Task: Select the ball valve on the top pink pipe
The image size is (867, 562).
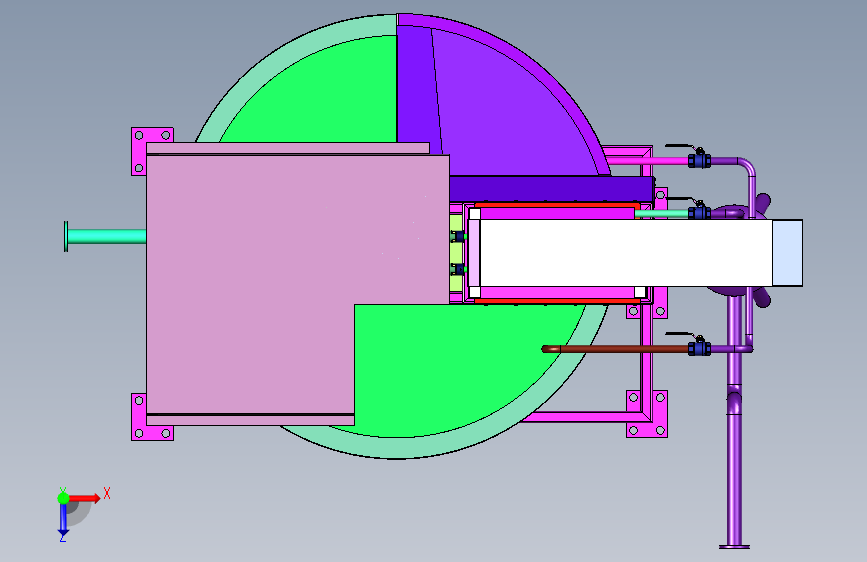Action: click(x=699, y=159)
